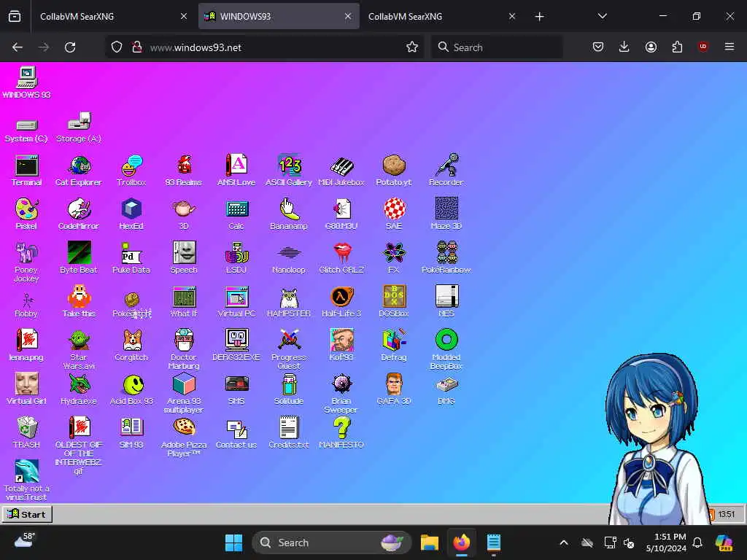The width and height of the screenshot is (747, 560).
Task: Reload the current page
Action: click(70, 47)
